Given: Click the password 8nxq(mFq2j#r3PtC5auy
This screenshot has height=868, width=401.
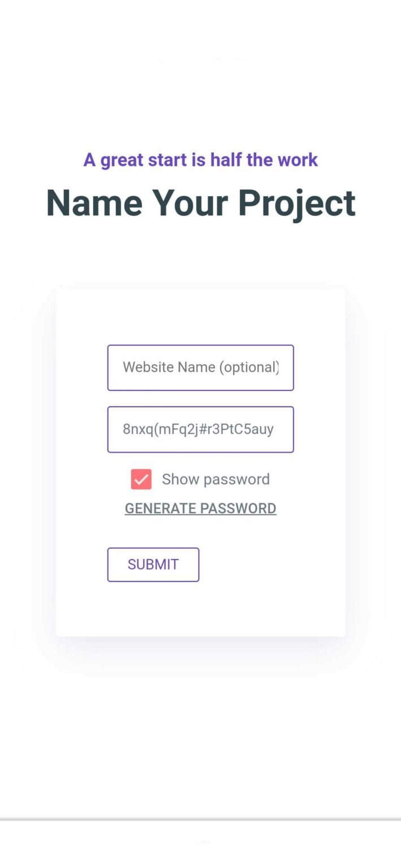Looking at the screenshot, I should tap(200, 429).
